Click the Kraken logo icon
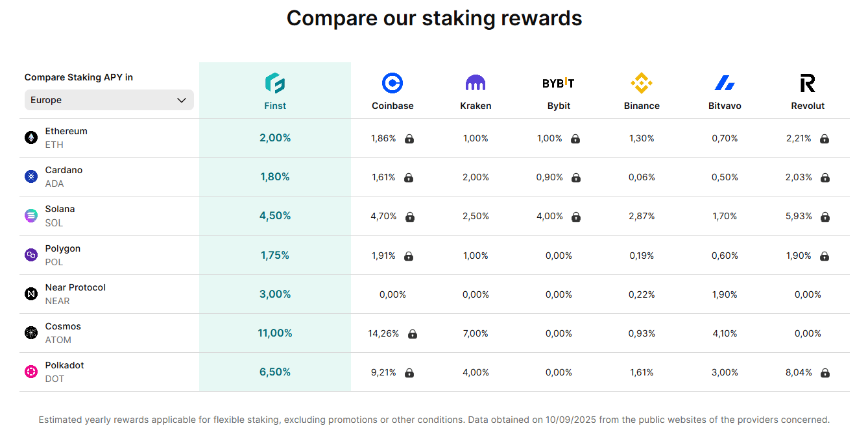Image resolution: width=868 pixels, height=441 pixels. point(476,83)
